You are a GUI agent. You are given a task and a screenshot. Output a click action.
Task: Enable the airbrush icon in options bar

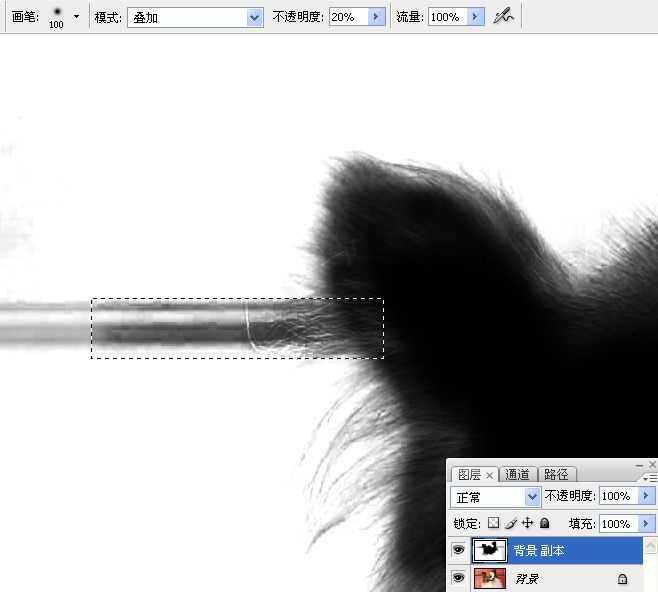click(504, 17)
